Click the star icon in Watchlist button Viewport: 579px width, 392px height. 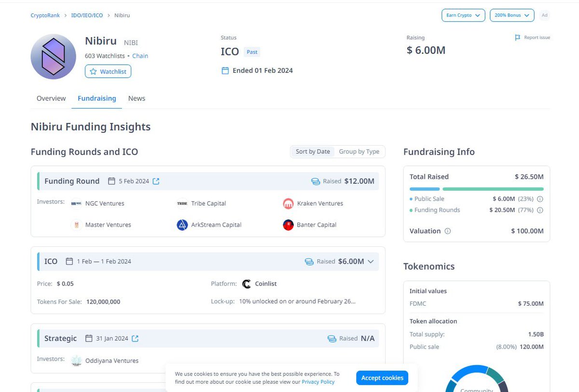point(94,71)
